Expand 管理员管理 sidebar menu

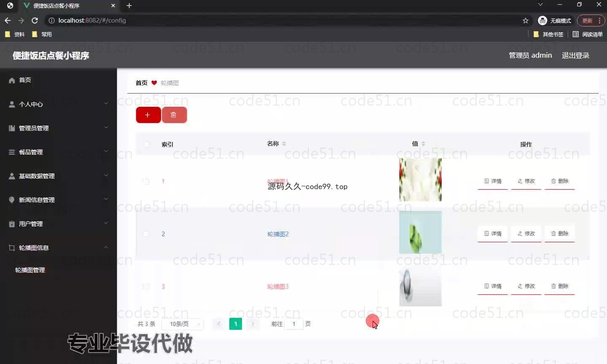point(58,128)
